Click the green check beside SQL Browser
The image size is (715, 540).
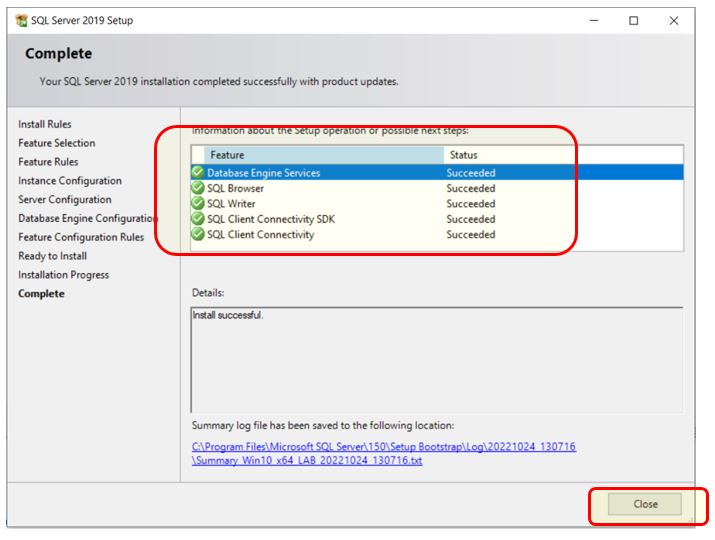(x=197, y=187)
